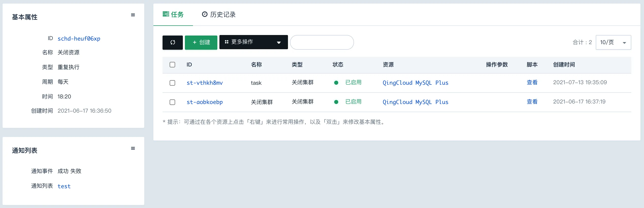Open the 基本属性 panel hamburger menu

click(133, 15)
